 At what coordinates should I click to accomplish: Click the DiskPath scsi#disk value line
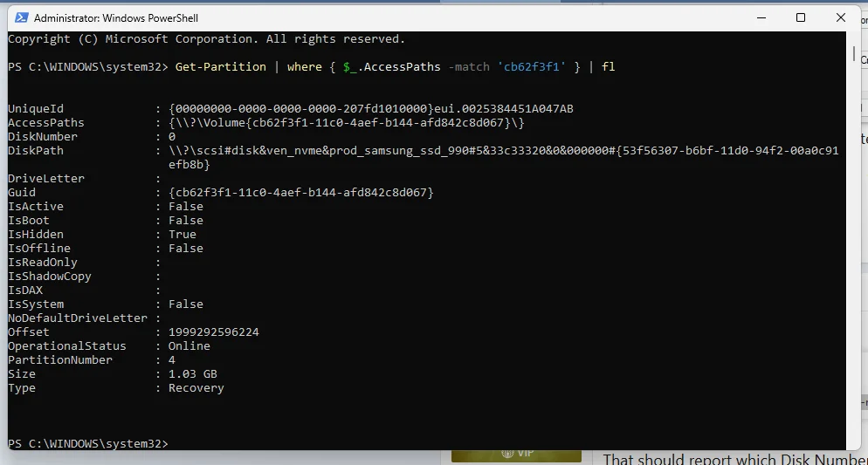(504, 150)
